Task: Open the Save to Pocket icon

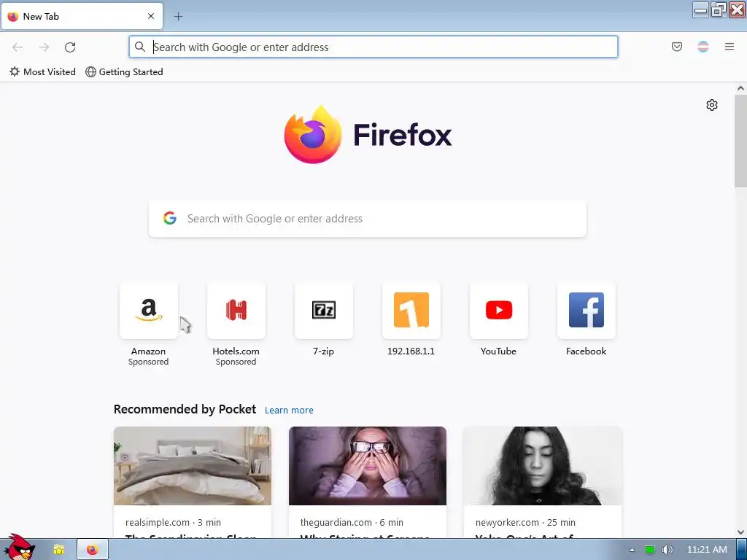Action: coord(676,47)
